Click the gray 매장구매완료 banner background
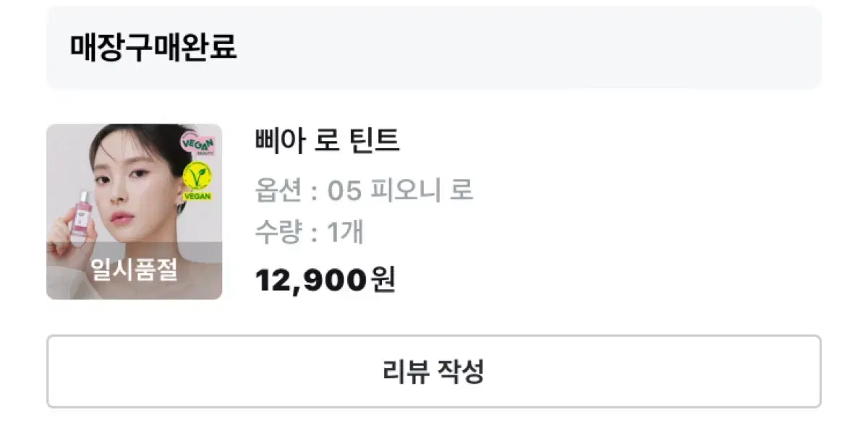 click(x=434, y=48)
